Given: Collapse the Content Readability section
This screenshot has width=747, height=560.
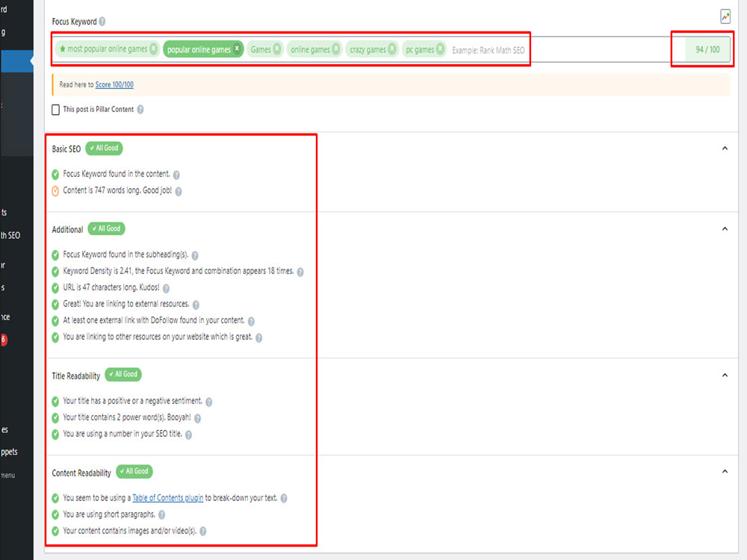Looking at the screenshot, I should pos(725,471).
